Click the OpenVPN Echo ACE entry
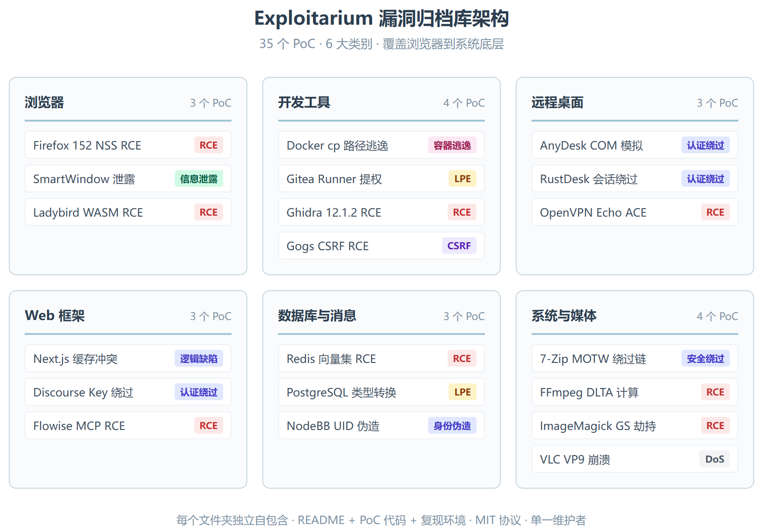Viewport: 763px width, 532px height. click(635, 212)
